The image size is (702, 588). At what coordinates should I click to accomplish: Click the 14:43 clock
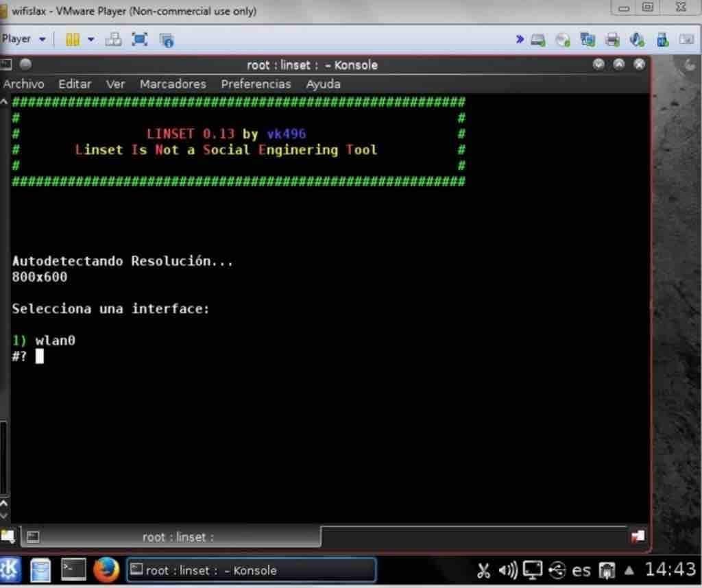pyautogui.click(x=670, y=570)
